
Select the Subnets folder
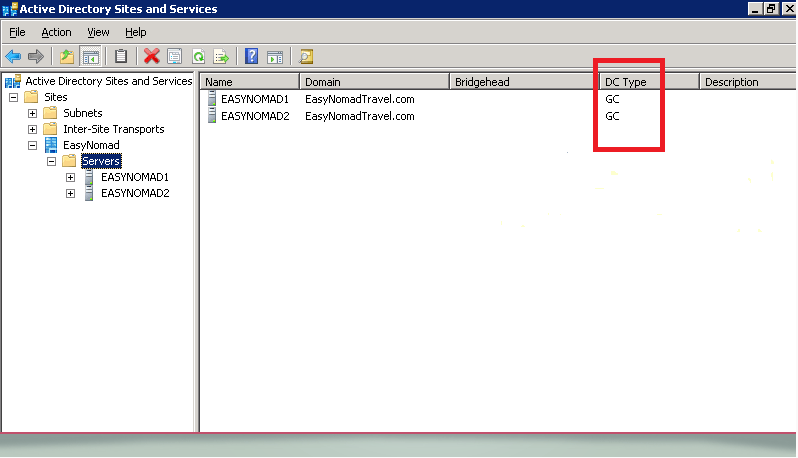82,113
